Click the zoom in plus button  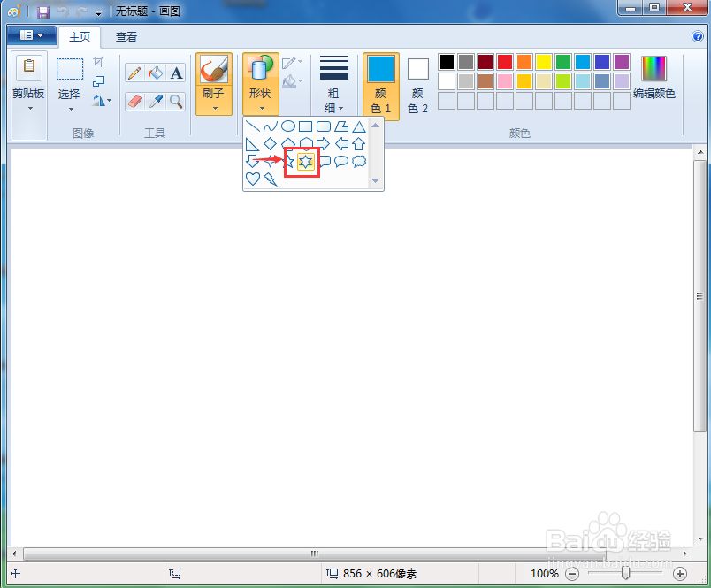679,574
